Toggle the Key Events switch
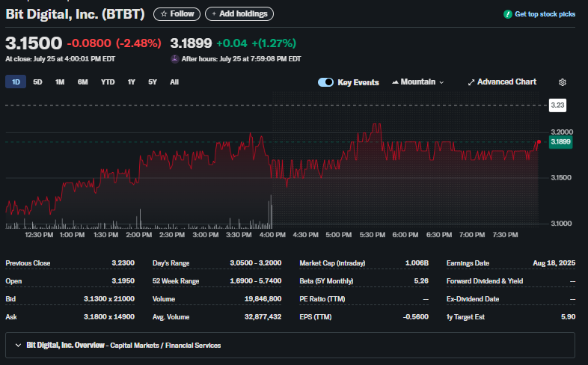The width and height of the screenshot is (588, 365). point(325,82)
